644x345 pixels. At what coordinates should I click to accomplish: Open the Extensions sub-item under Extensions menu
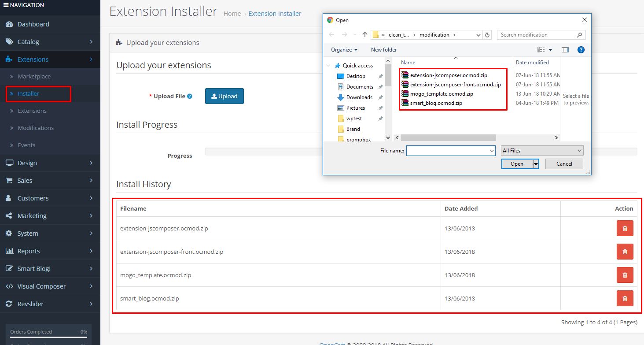[x=32, y=111]
